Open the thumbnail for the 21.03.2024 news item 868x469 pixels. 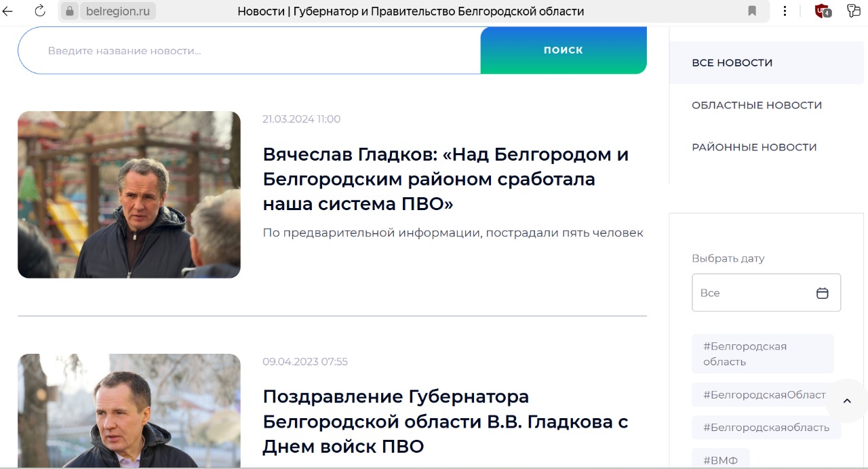coord(129,195)
